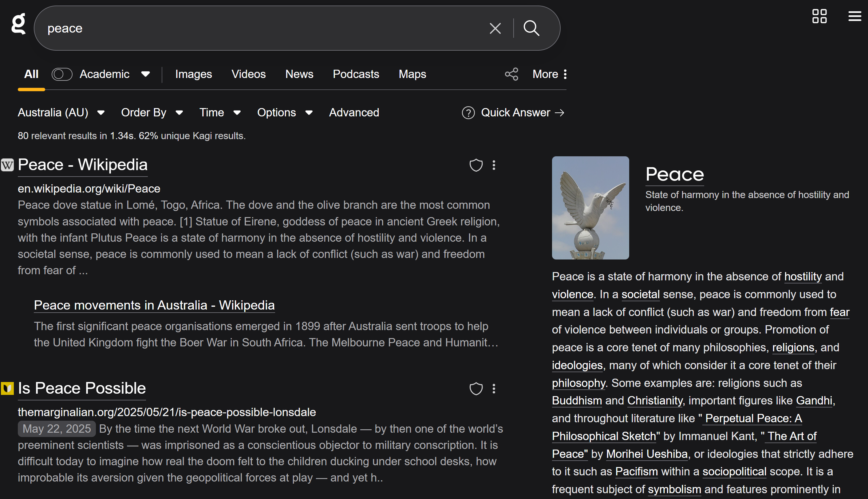
Task: Expand the Order By dropdown
Action: [x=152, y=113]
